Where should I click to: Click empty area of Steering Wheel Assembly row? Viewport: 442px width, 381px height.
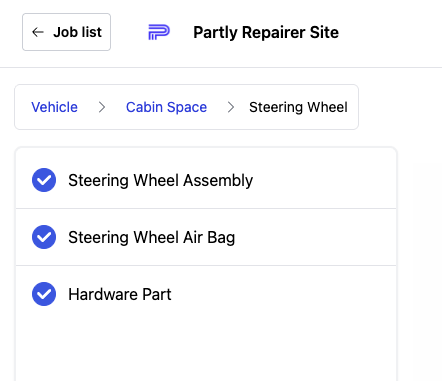pyautogui.click(x=323, y=180)
